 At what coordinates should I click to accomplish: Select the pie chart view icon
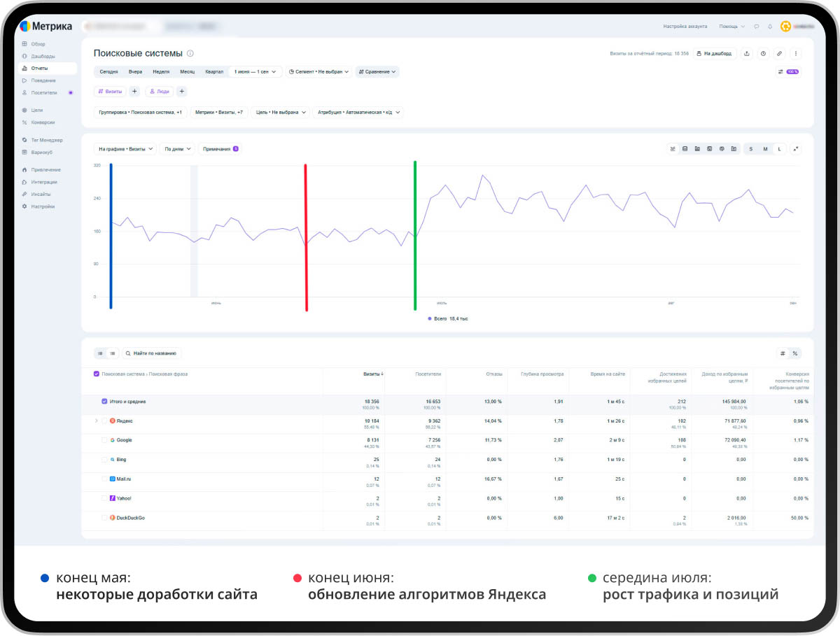coord(722,149)
